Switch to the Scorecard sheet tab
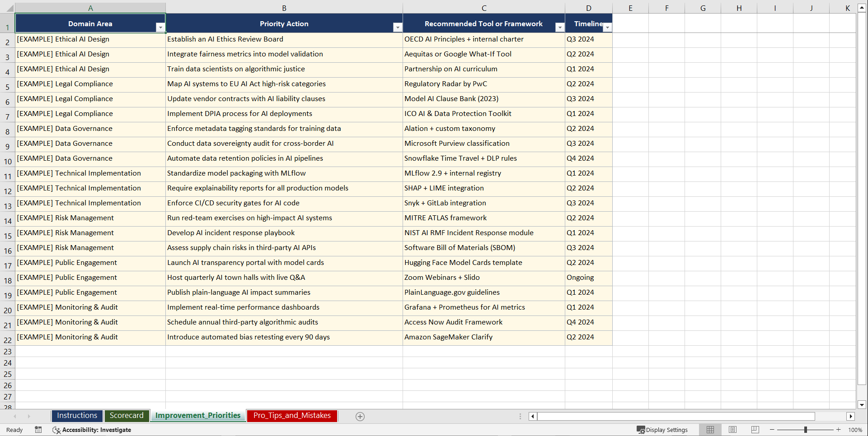The width and height of the screenshot is (868, 436). click(127, 415)
